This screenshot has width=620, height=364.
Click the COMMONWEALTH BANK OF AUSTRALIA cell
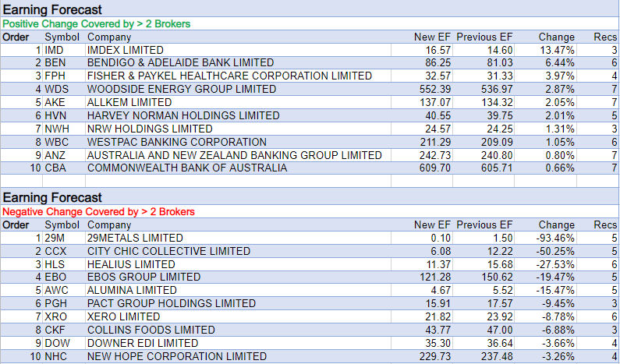coord(187,168)
